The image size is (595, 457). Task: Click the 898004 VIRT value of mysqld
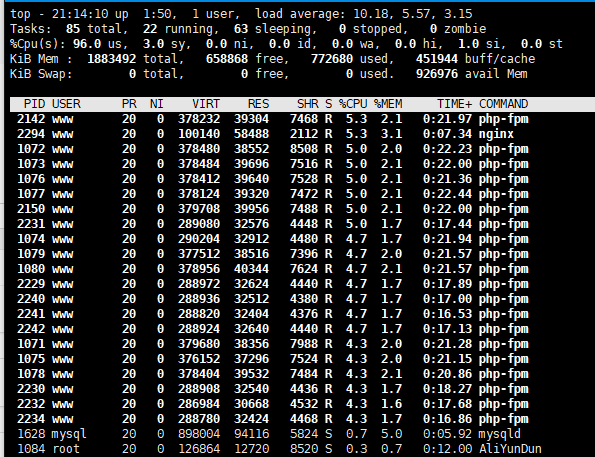pos(199,434)
